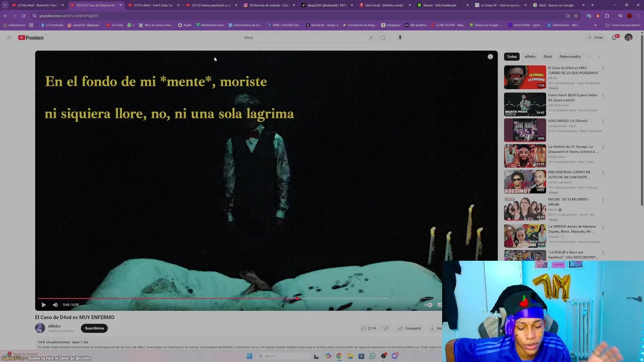Expand more filter chips with right chevron
Viewport: 644px width, 362px height.
[x=599, y=57]
